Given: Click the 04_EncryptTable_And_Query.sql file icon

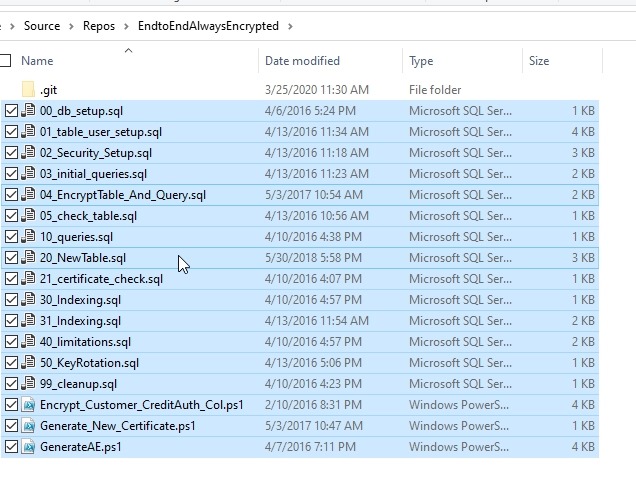Looking at the screenshot, I should (28, 195).
